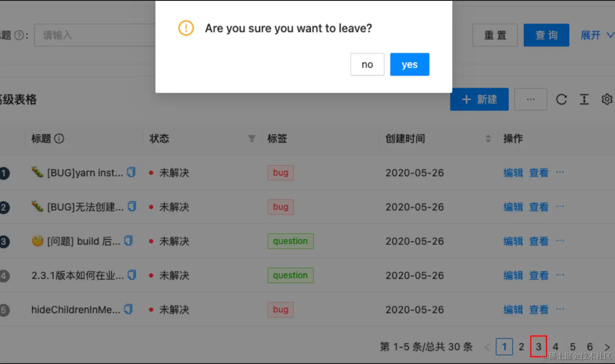The width and height of the screenshot is (615, 364).
Task: Open the 状态 column filter icon
Action: pyautogui.click(x=252, y=139)
